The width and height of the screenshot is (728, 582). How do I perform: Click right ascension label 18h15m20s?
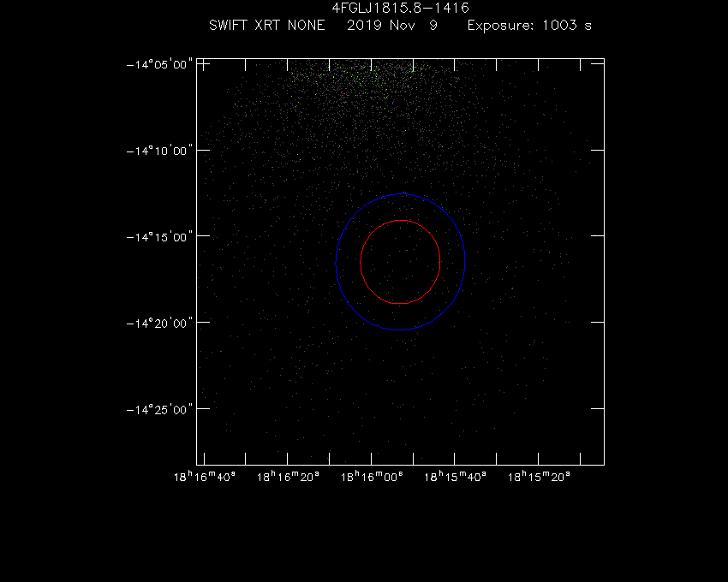(x=539, y=476)
